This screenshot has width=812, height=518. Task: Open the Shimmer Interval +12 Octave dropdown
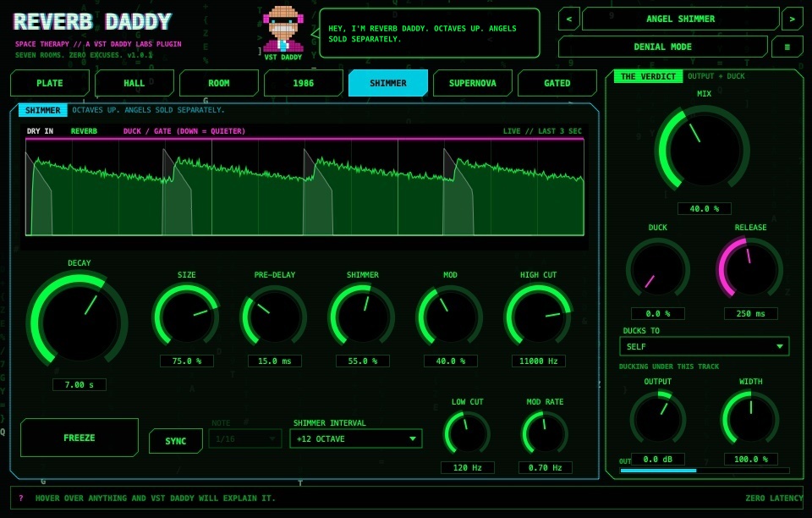tap(356, 438)
